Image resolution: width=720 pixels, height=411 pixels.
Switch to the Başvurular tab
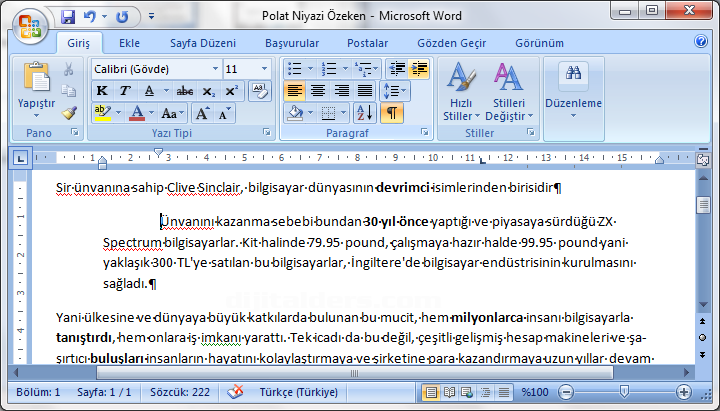[x=292, y=43]
